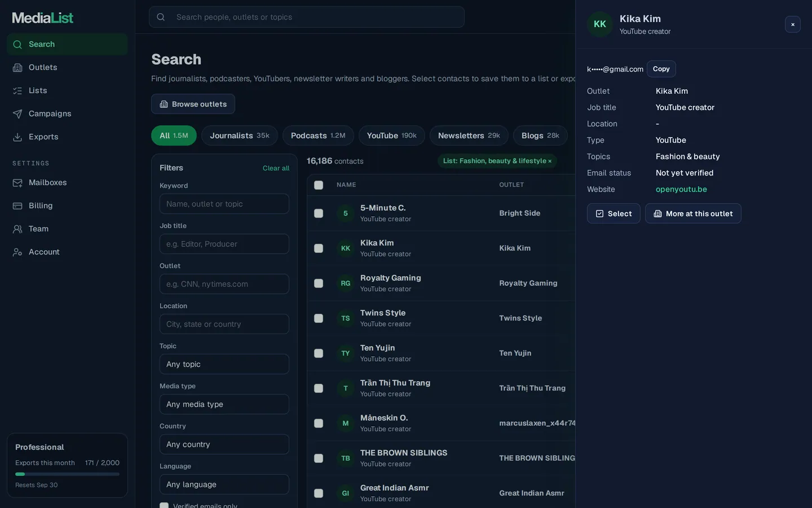Switch to the YouTube 190k tab
Screen dimensions: 812x508
(x=392, y=135)
